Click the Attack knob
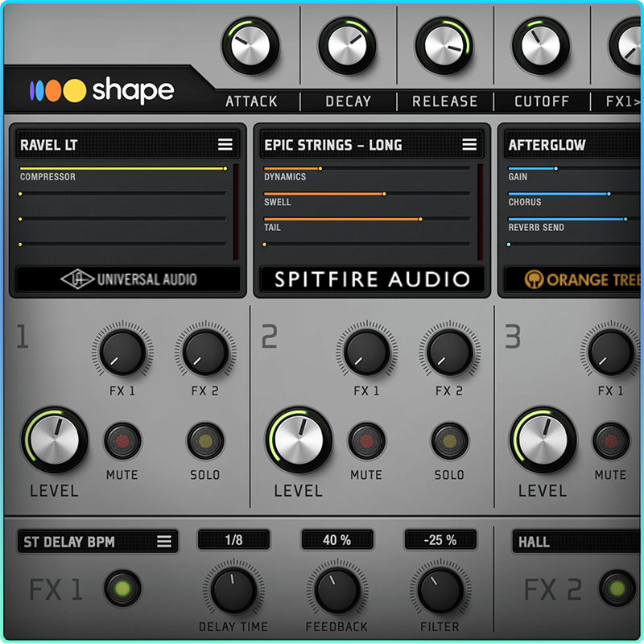 click(250, 46)
